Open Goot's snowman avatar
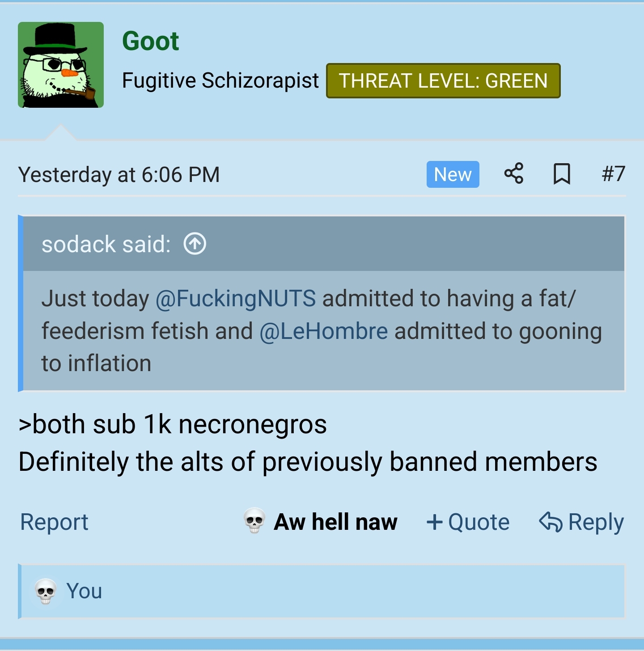The width and height of the screenshot is (644, 651). coord(61,65)
